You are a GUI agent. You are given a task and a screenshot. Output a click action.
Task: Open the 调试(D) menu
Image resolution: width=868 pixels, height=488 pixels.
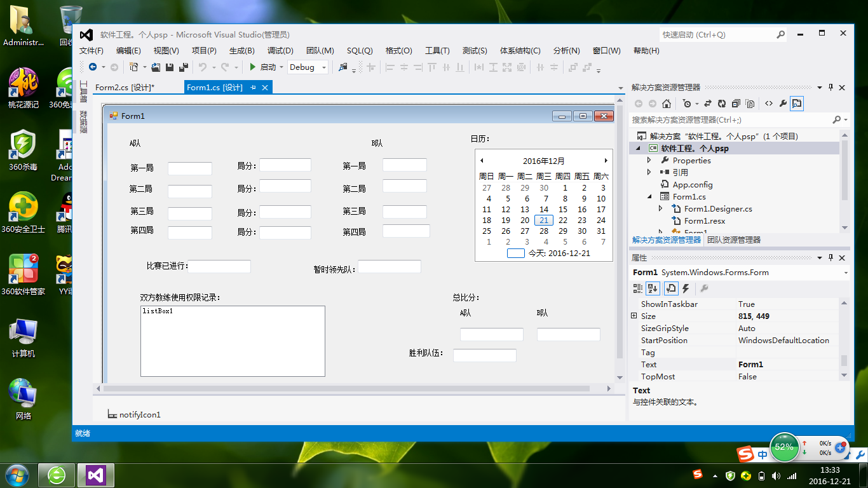pos(280,51)
